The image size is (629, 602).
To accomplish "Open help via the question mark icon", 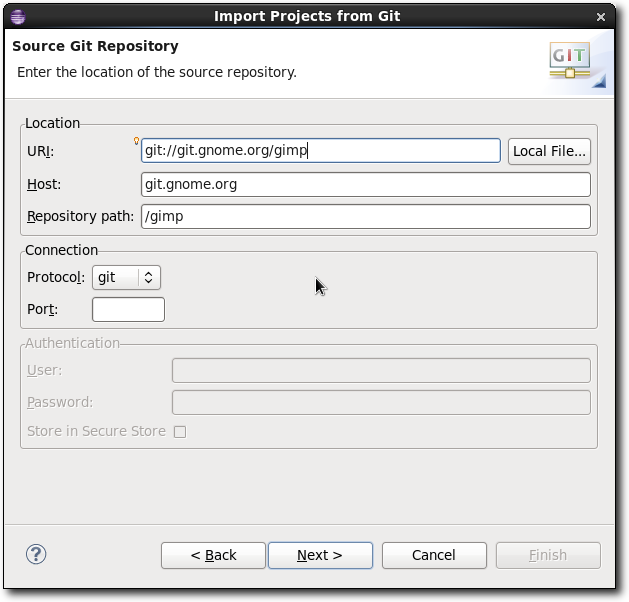I will [x=36, y=554].
